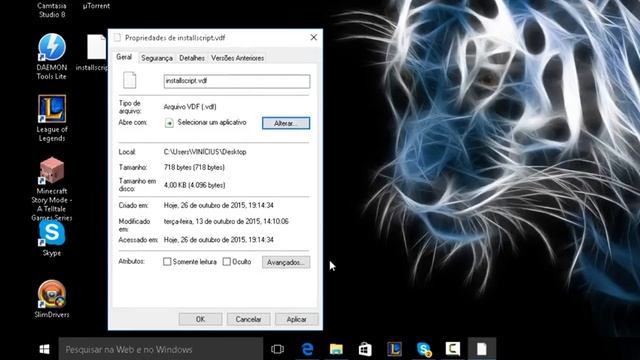The height and width of the screenshot is (360, 640).
Task: Click the C:\Users\VINICIUS\Desktop location text
Action: 205,152
